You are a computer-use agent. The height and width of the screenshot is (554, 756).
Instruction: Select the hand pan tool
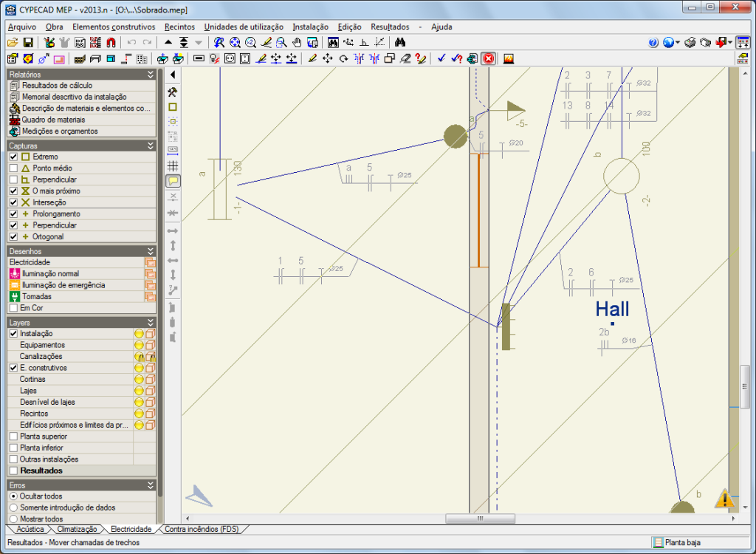pos(297,43)
